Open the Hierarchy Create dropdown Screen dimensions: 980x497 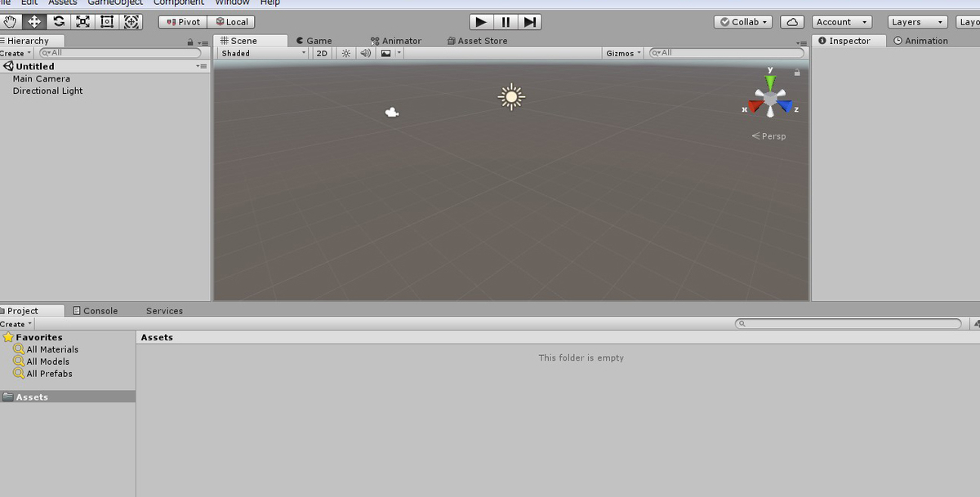coord(16,53)
